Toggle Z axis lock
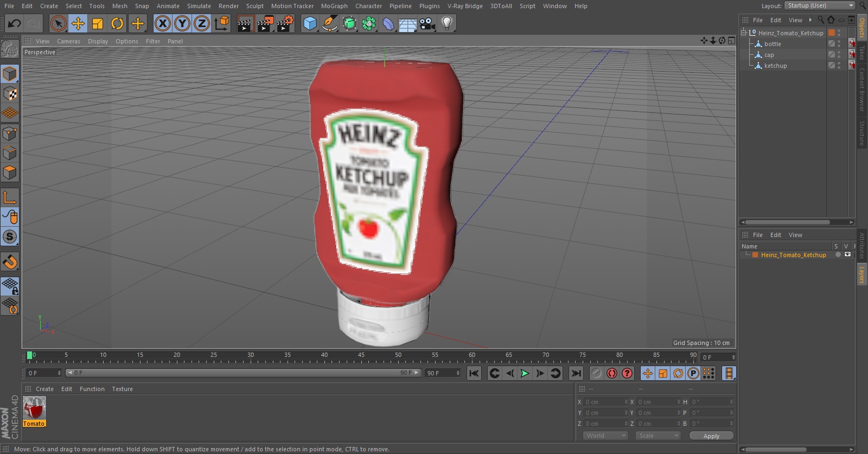Image resolution: width=868 pixels, height=454 pixels. tap(202, 23)
